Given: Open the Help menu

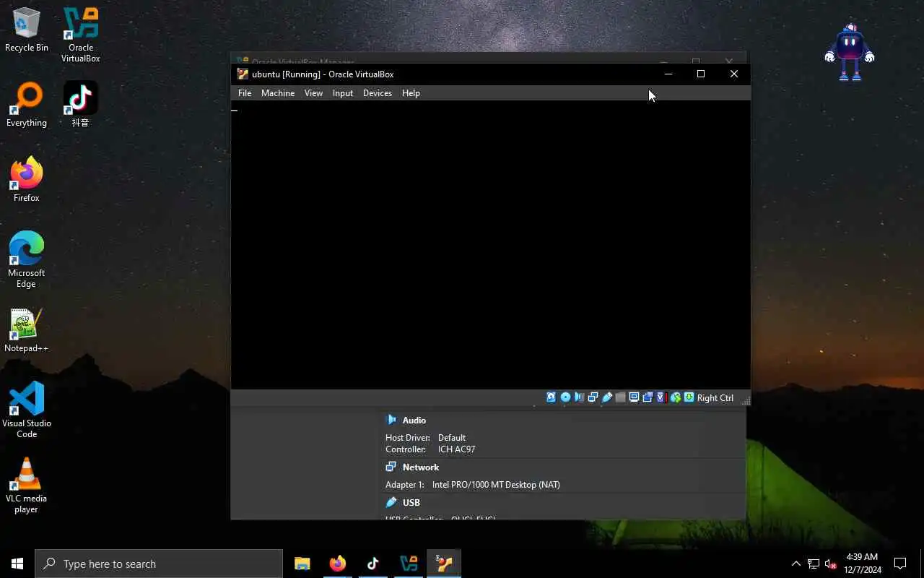Looking at the screenshot, I should click(x=411, y=93).
